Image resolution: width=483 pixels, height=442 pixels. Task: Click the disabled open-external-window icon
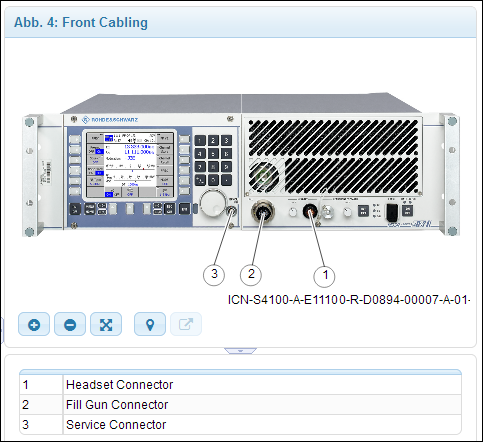[x=186, y=324]
